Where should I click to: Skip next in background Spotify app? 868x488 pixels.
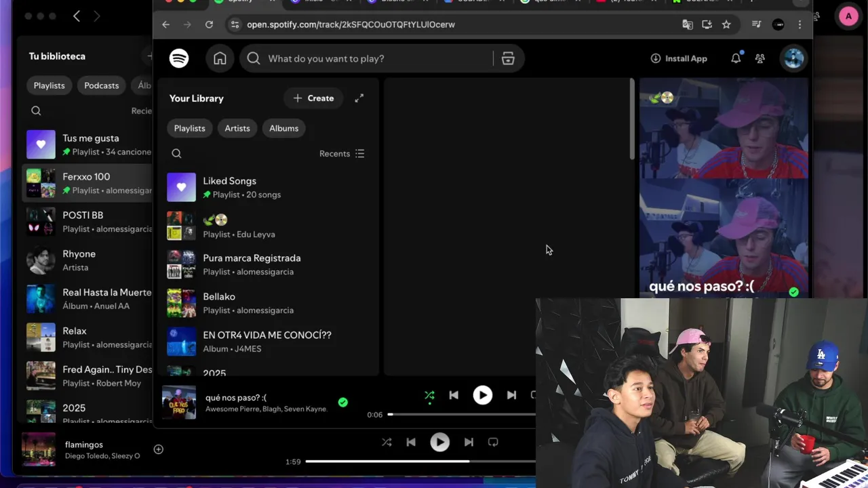point(469,442)
